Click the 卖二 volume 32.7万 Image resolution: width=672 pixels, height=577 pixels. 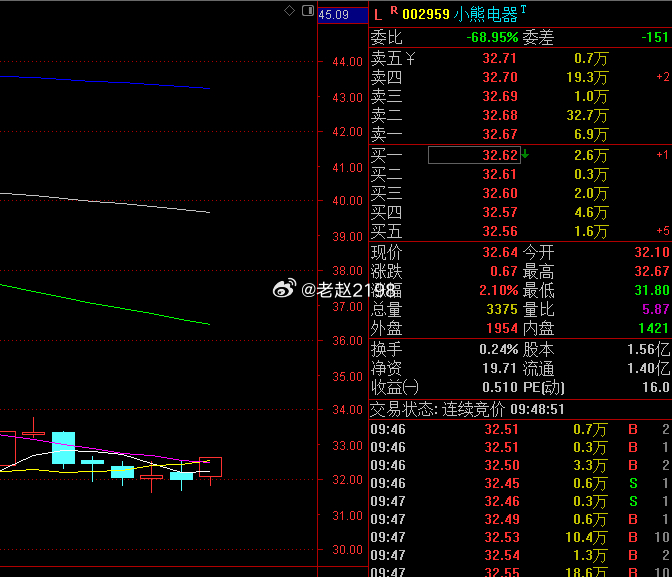[x=587, y=115]
